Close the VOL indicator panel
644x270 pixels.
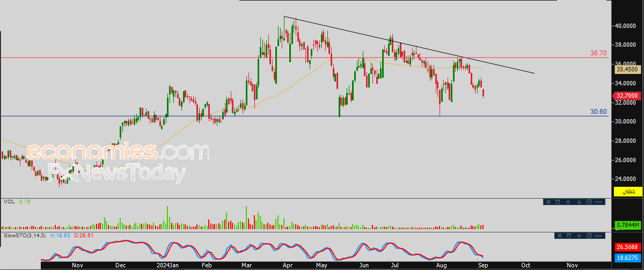point(548,202)
